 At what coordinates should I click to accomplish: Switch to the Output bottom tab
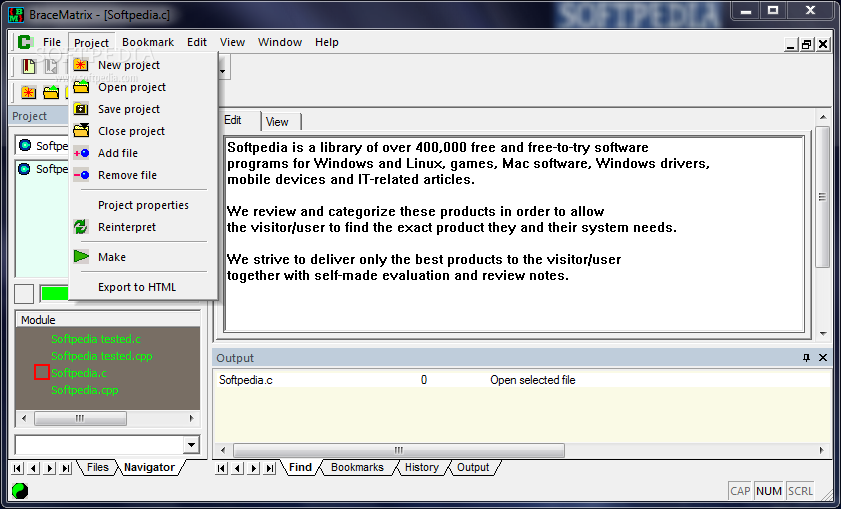473,467
